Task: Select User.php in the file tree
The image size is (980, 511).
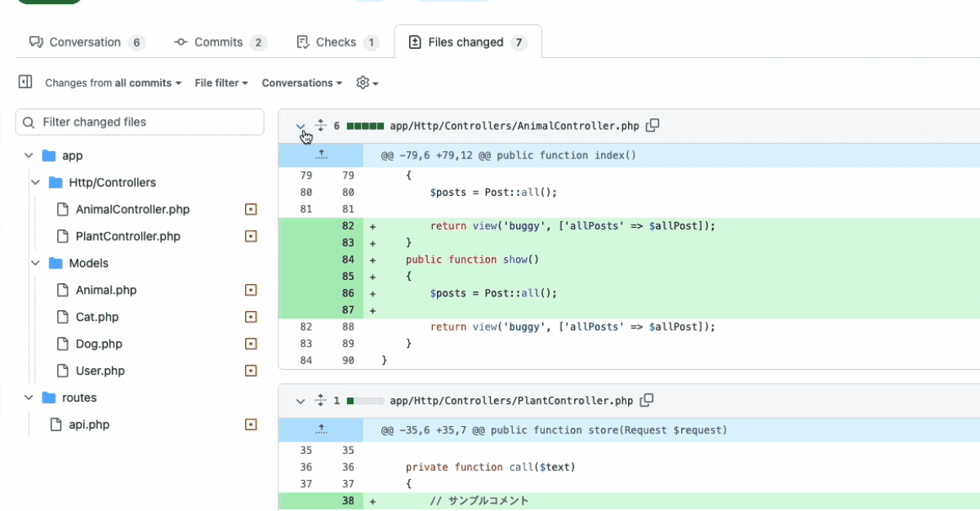Action: pos(100,371)
